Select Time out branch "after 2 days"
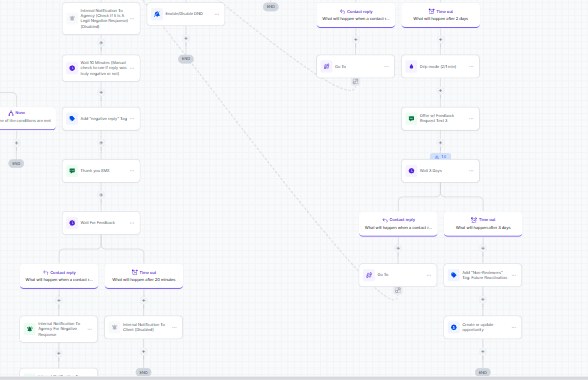588x380 pixels. (441, 15)
